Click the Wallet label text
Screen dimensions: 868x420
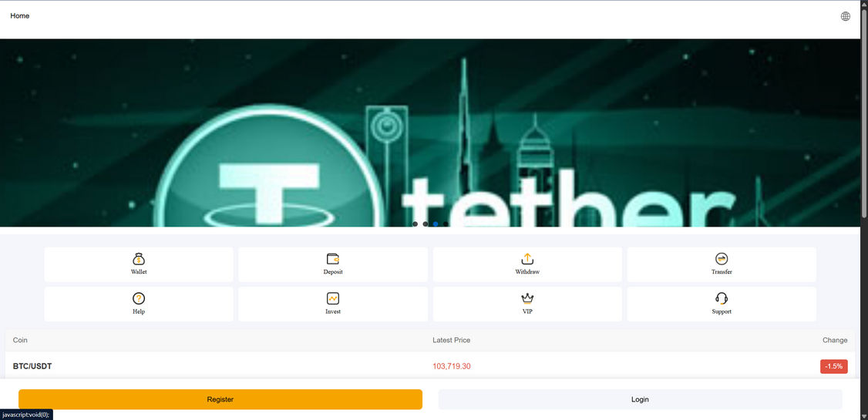139,272
